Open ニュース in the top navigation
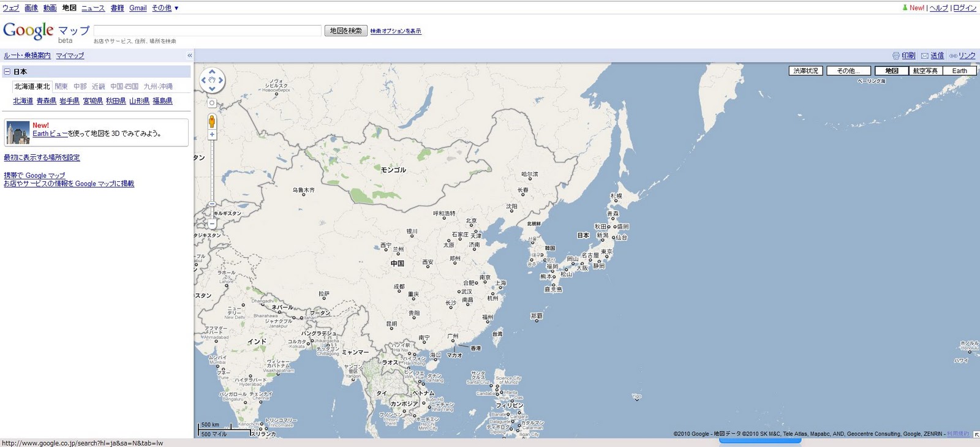The height and width of the screenshot is (447, 980). 93,8
